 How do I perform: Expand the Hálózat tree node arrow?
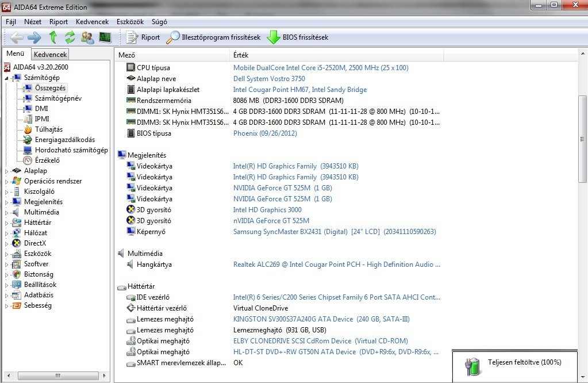coord(6,233)
